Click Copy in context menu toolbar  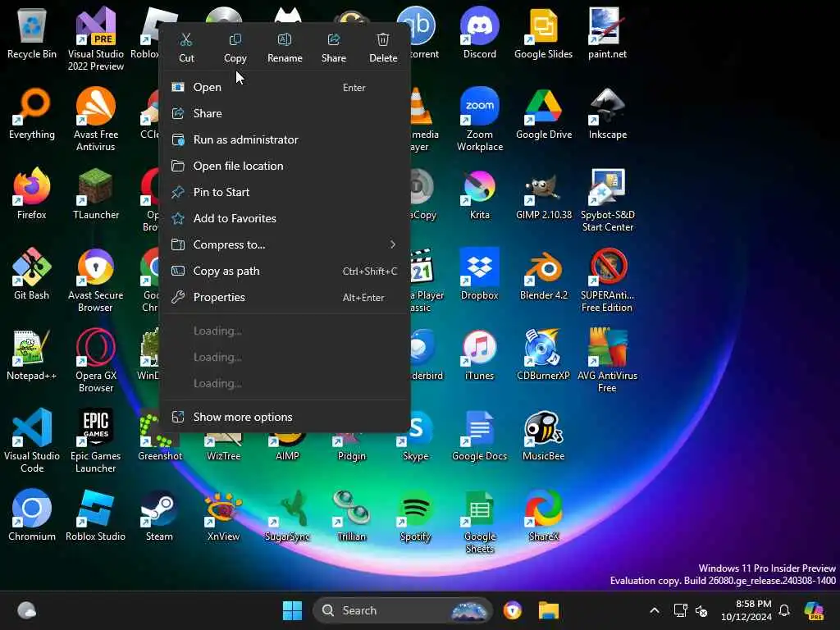(235, 48)
